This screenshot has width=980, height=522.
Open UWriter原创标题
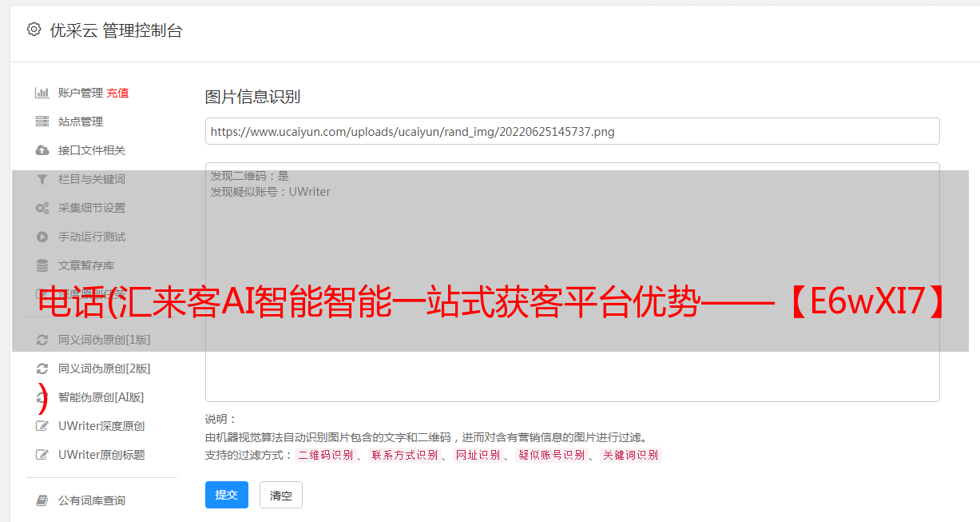101,455
